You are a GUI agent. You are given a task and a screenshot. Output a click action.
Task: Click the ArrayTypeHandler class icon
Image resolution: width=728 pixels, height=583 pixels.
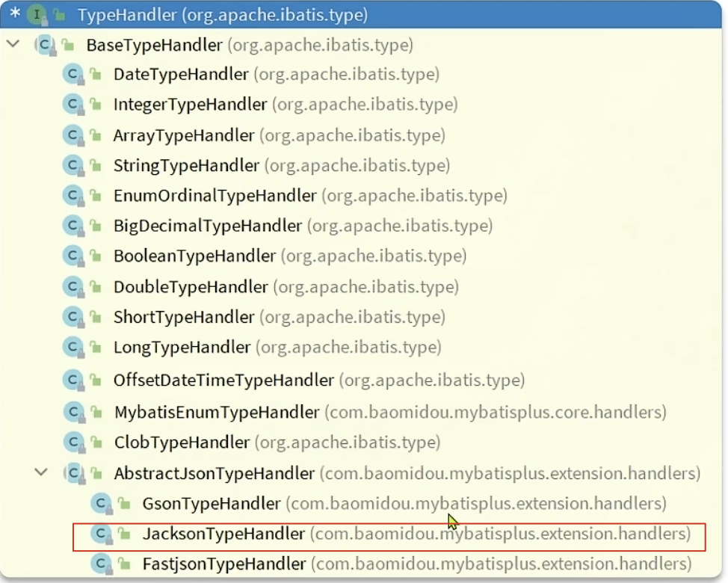pos(73,135)
